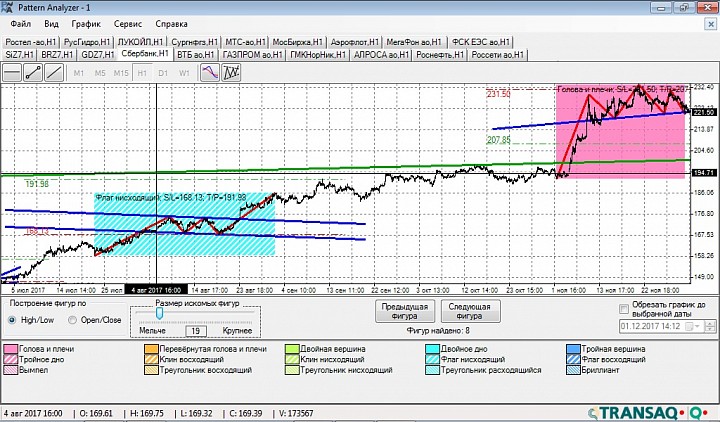Switch to the МосБиржа,H1 tab
The height and width of the screenshot is (422, 720).
[298, 42]
